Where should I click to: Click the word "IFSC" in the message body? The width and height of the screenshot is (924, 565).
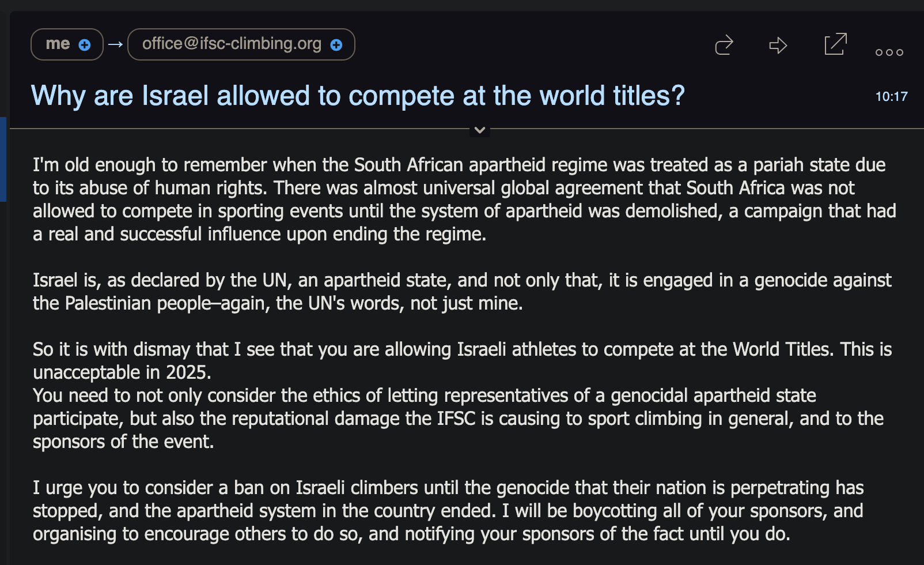coord(456,419)
